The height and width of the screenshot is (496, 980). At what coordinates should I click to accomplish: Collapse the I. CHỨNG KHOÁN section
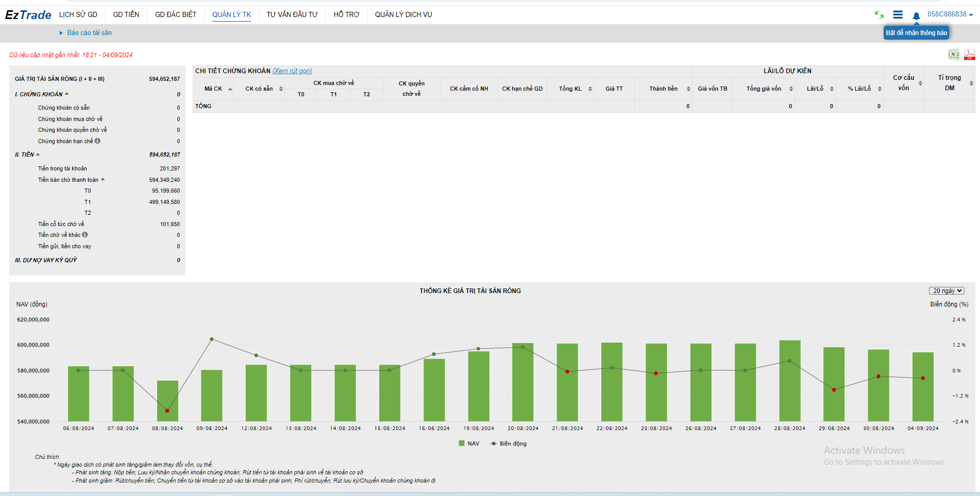[67, 94]
